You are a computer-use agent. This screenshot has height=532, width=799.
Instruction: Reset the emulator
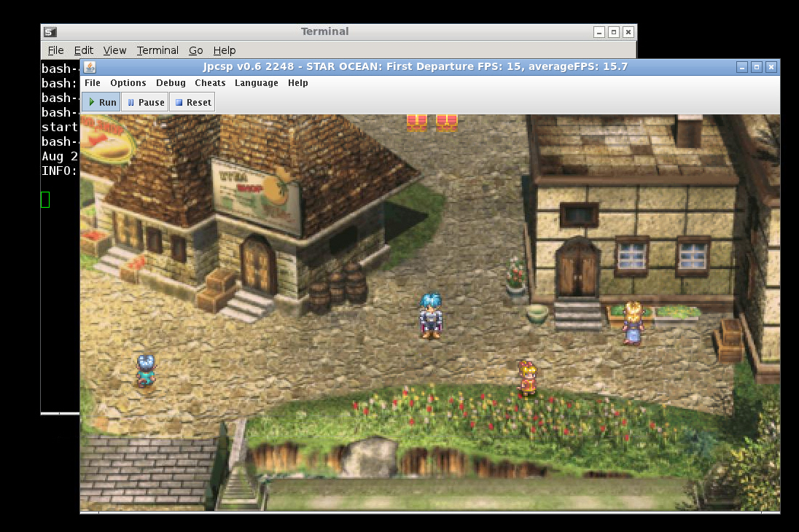[192, 103]
